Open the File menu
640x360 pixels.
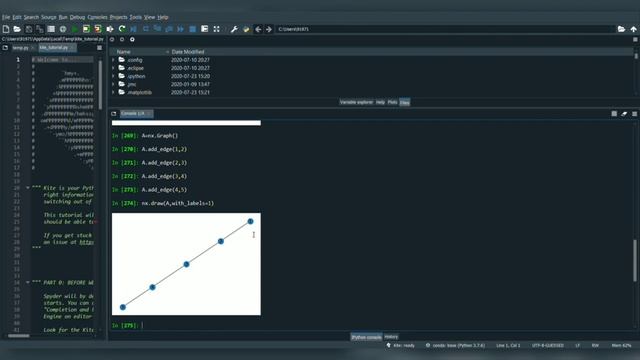tap(6, 17)
